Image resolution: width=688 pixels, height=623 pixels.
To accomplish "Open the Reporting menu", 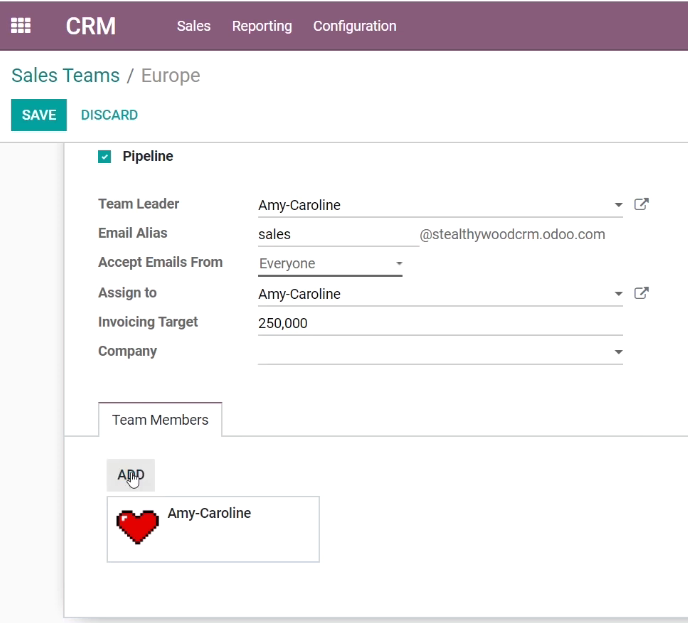I will coord(262,26).
